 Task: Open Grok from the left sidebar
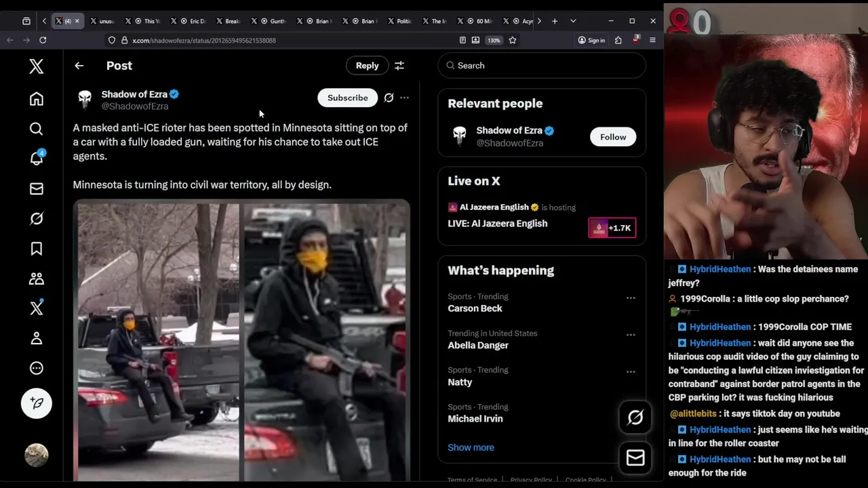tap(37, 218)
